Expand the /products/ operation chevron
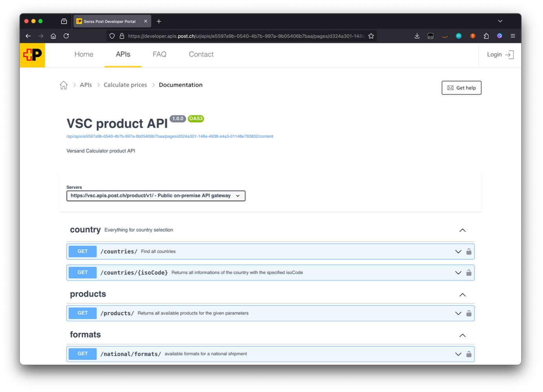The height and width of the screenshot is (392, 543). tap(458, 313)
